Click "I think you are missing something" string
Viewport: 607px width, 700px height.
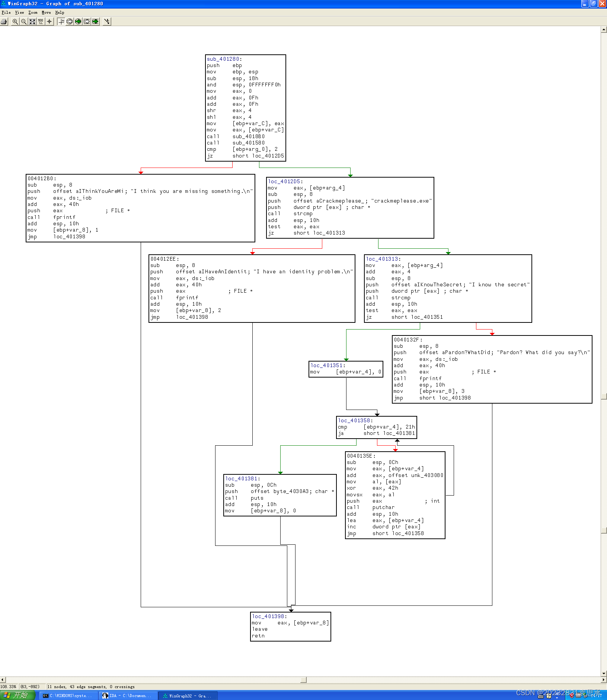192,191
